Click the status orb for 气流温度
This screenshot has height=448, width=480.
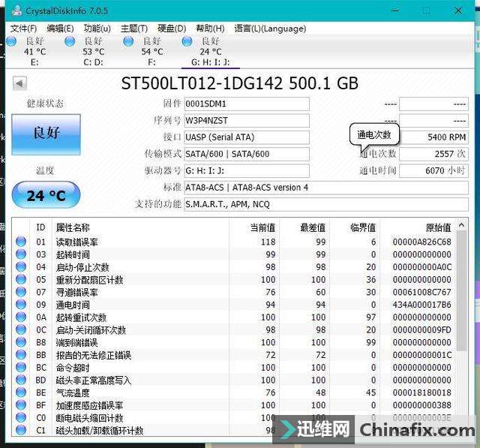21,392
